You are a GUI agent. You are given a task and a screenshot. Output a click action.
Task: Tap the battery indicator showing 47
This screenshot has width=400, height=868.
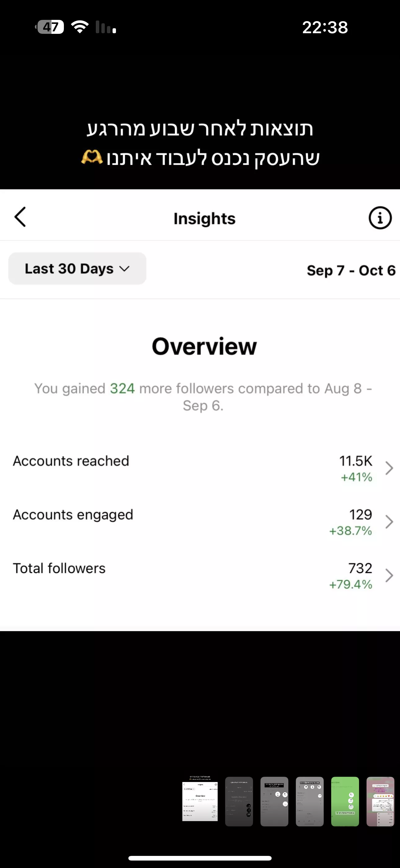(x=50, y=27)
